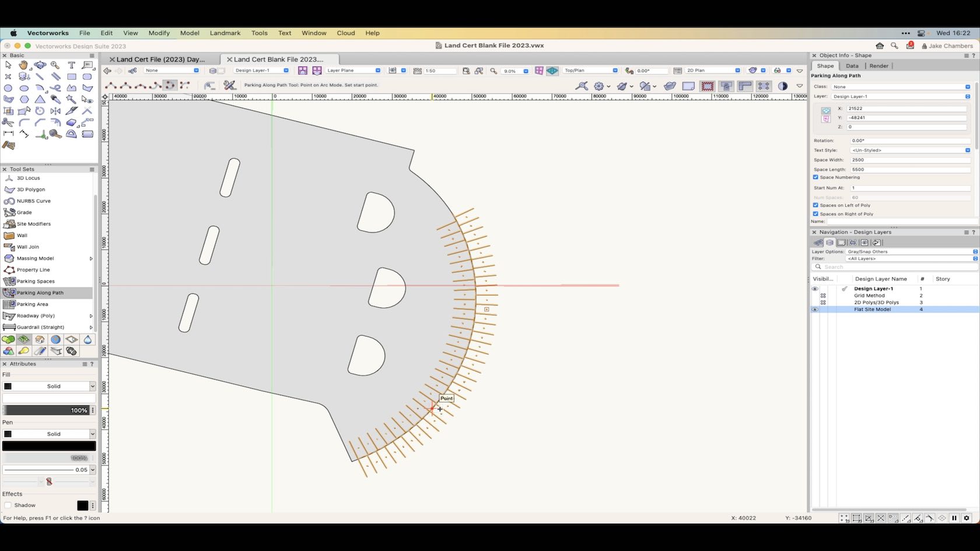This screenshot has height=551, width=980.
Task: Open the pen color swatch in Attributes
Action: tap(49, 445)
